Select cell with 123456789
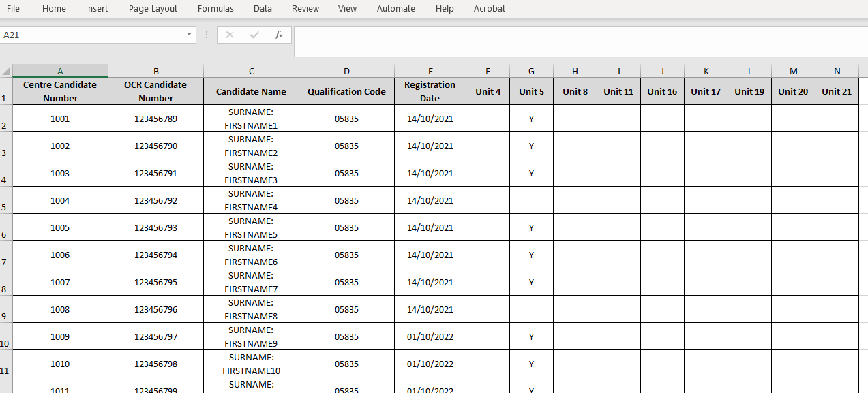The width and height of the screenshot is (868, 393). (155, 119)
